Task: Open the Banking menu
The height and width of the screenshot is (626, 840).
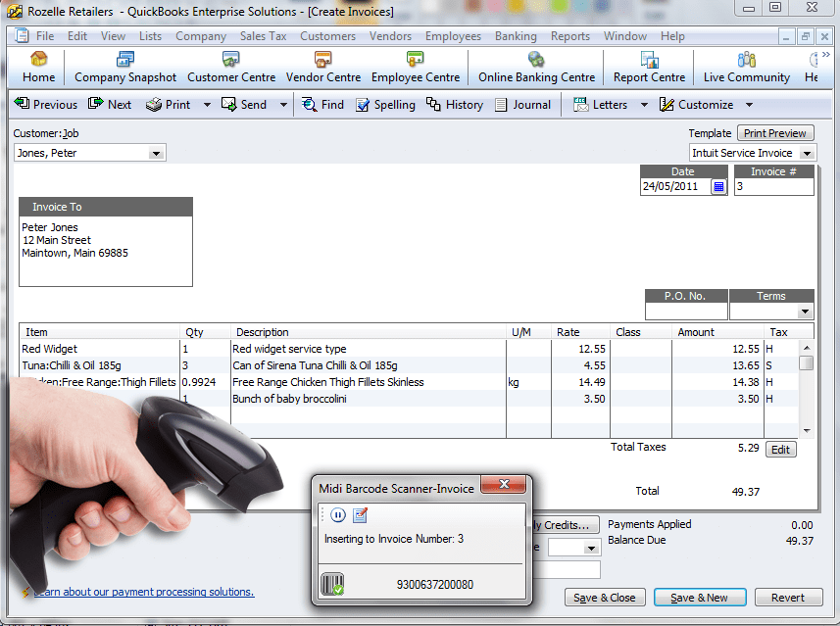Action: (x=516, y=36)
